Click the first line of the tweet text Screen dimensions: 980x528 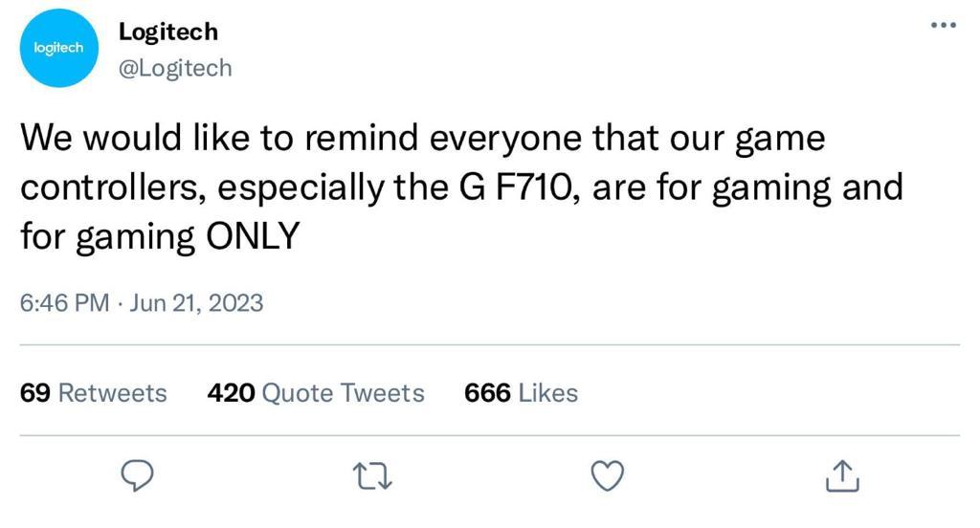point(421,140)
